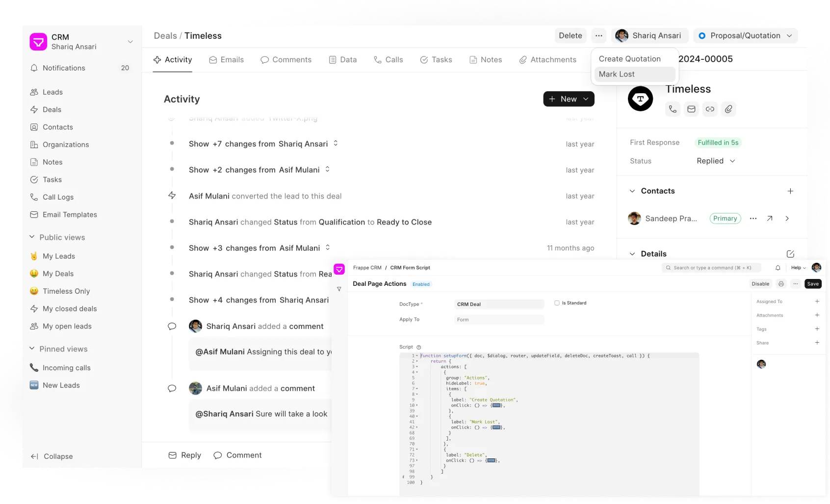
Task: Click the Save button in Form Script
Action: 813,284
